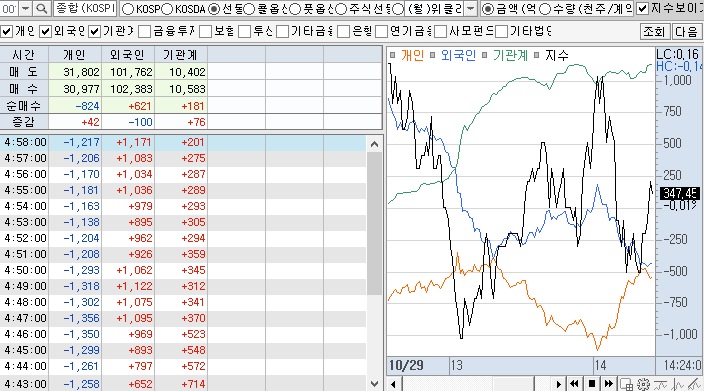Click the 기관계 column header in table
704x391 pixels.
coord(181,55)
